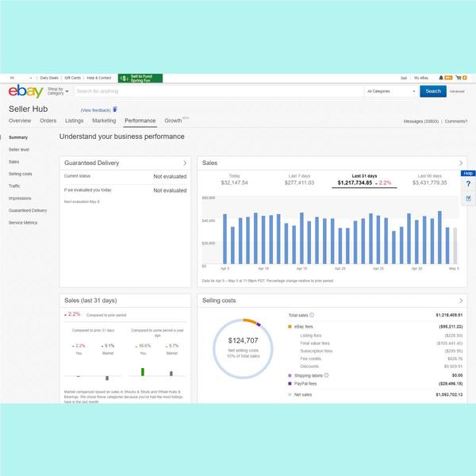This screenshot has height=476, width=476.
Task: Click the info icon next to Total sales
Action: click(312, 315)
